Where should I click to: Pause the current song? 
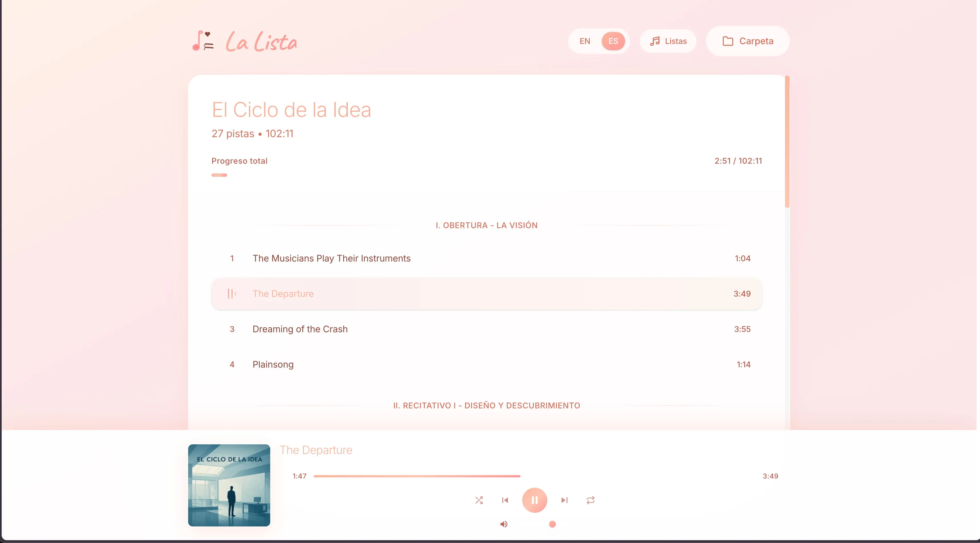tap(534, 500)
